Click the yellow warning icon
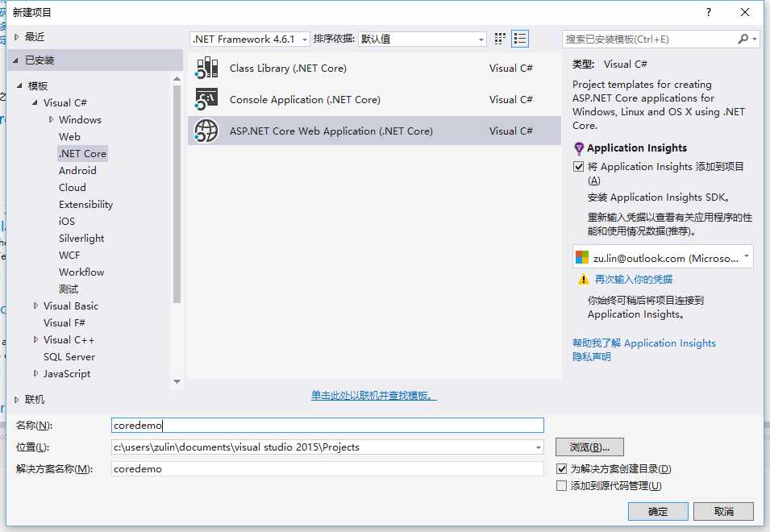The width and height of the screenshot is (770, 532). click(583, 279)
